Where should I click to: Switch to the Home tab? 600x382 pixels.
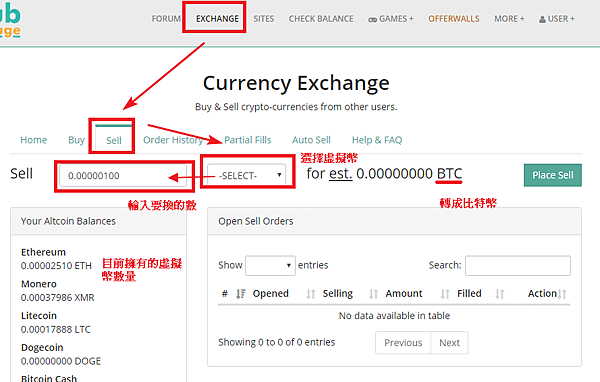click(34, 140)
